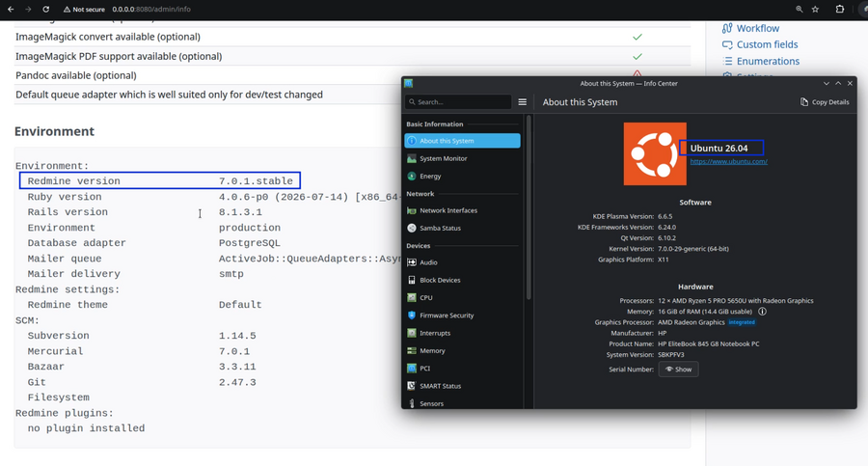The height and width of the screenshot is (466, 868).
Task: Click the Copy Details button
Action: click(x=825, y=102)
